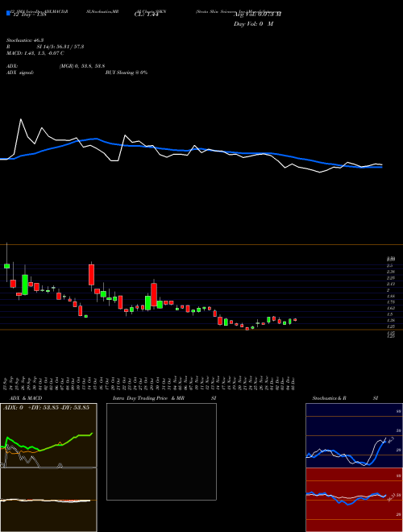Click the '1.25' price axis label

click(x=391, y=326)
